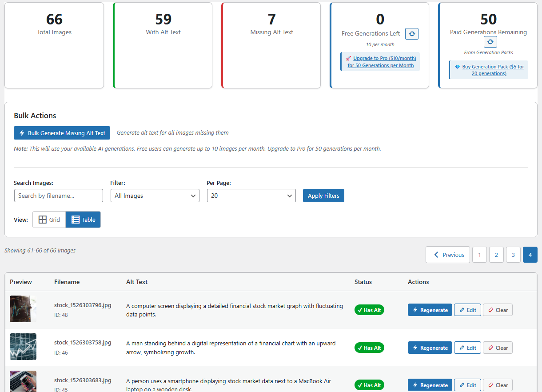Go to pagination page 3
Viewport: 542px width, 392px height.
(x=513, y=254)
